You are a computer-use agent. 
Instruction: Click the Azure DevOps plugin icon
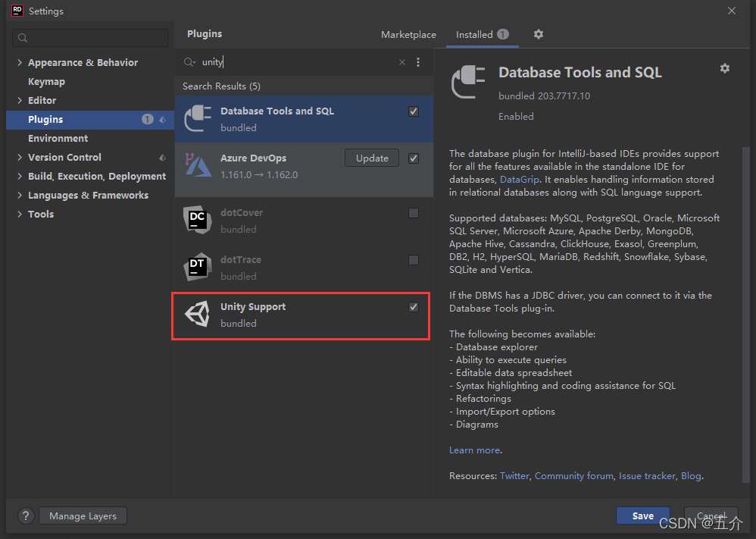click(198, 165)
